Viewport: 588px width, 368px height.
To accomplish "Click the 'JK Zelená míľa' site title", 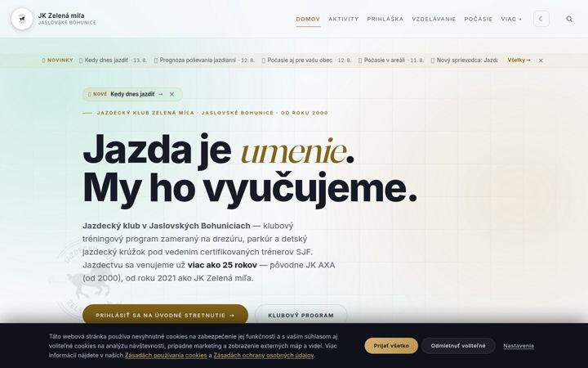I will (x=61, y=16).
